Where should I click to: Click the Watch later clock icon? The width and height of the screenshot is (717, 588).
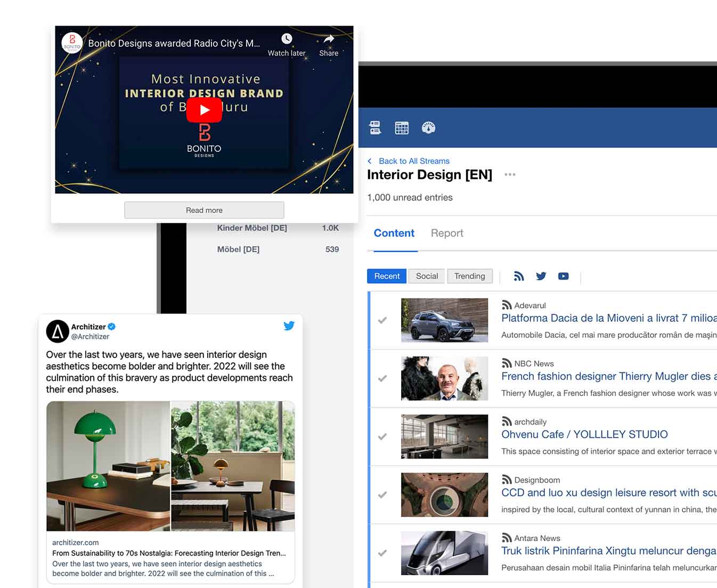point(287,39)
